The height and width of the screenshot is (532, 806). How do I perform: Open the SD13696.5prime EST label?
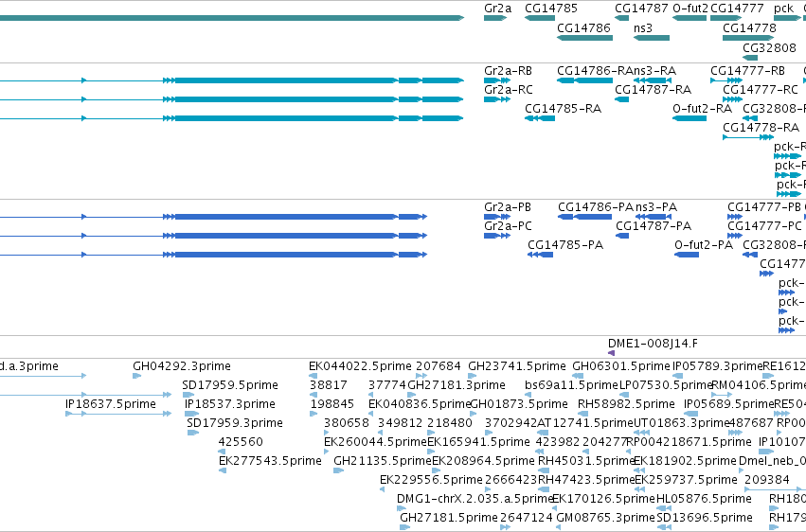[x=705, y=518]
